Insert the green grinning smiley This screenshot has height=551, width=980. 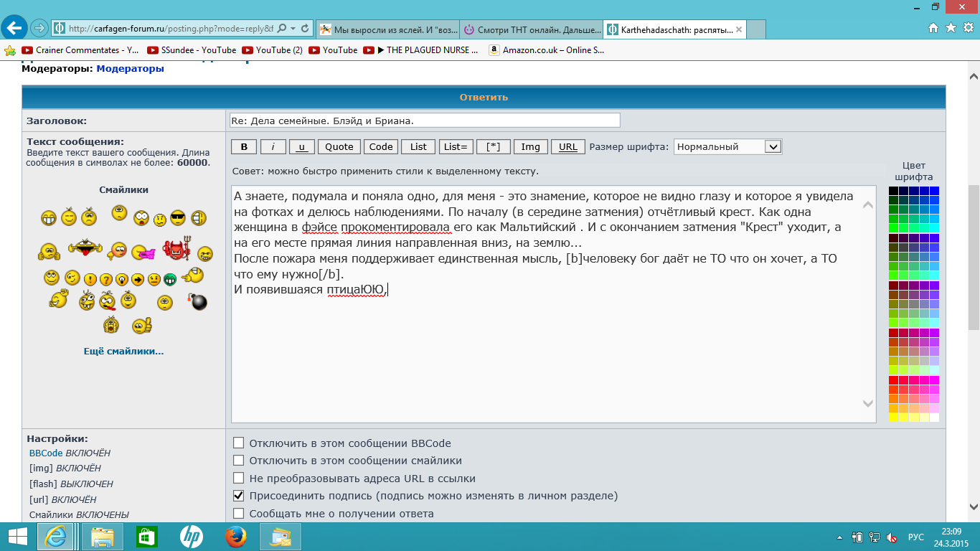click(x=170, y=279)
